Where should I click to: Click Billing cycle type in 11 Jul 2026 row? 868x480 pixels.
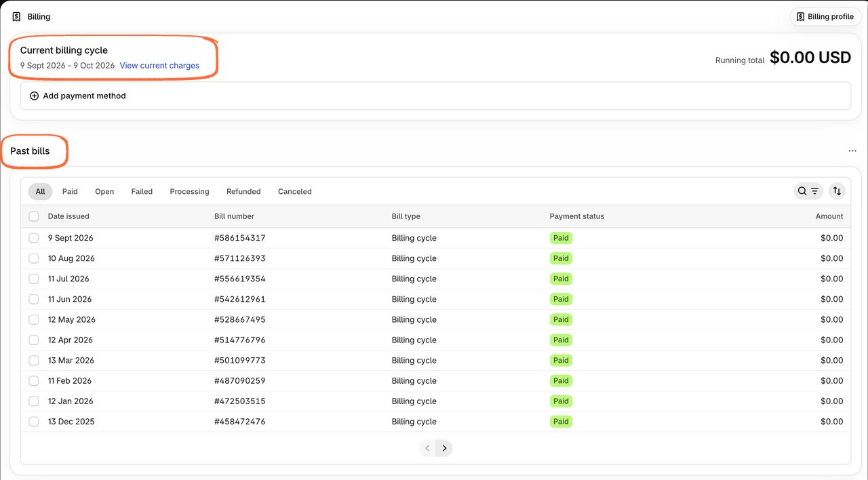(x=414, y=279)
